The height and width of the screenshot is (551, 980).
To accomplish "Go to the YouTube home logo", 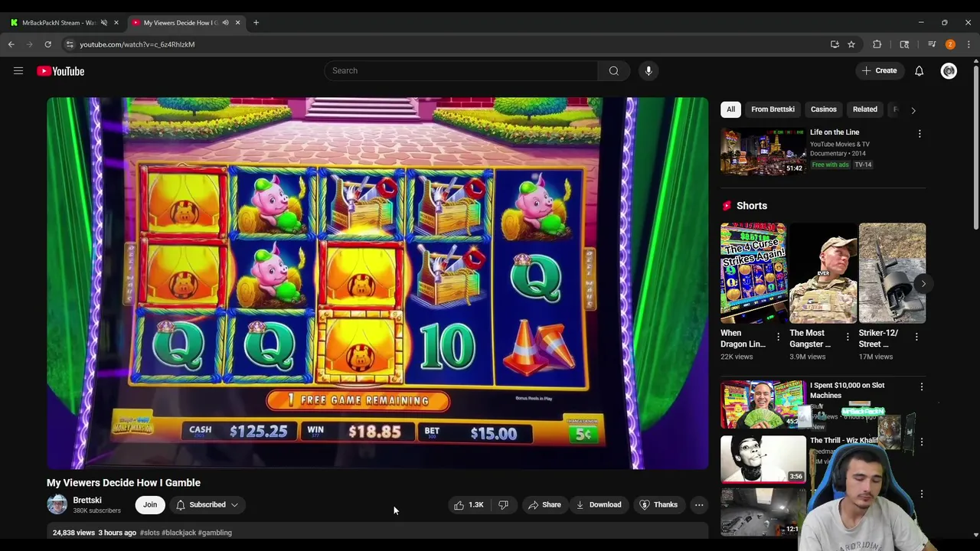I will 60,71.
